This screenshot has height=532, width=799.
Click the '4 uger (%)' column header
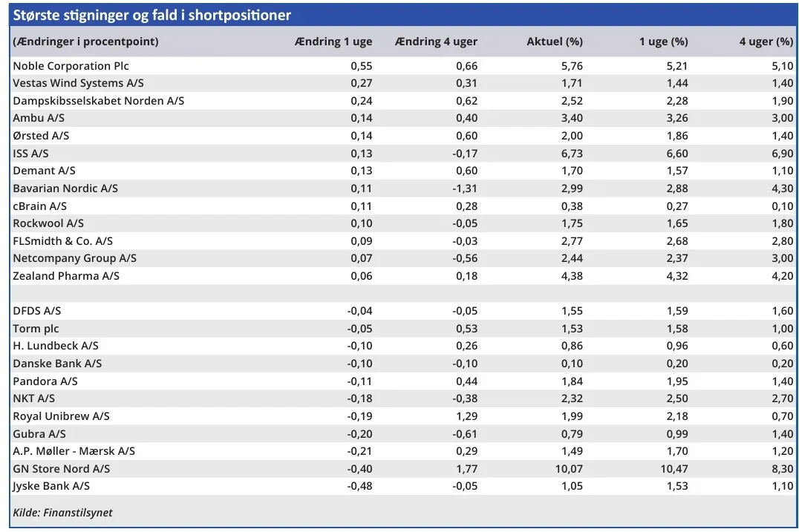point(766,42)
